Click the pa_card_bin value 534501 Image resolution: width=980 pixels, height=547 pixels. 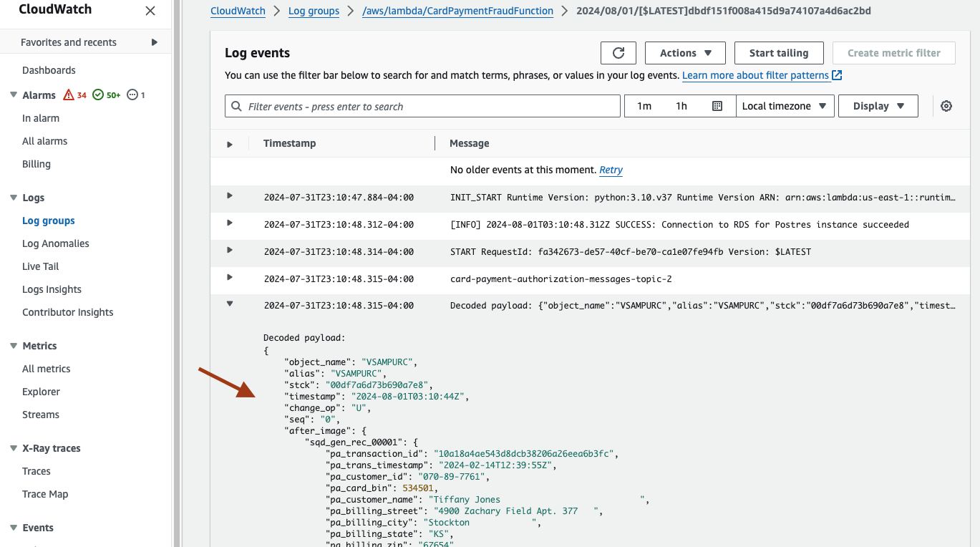pyautogui.click(x=418, y=488)
